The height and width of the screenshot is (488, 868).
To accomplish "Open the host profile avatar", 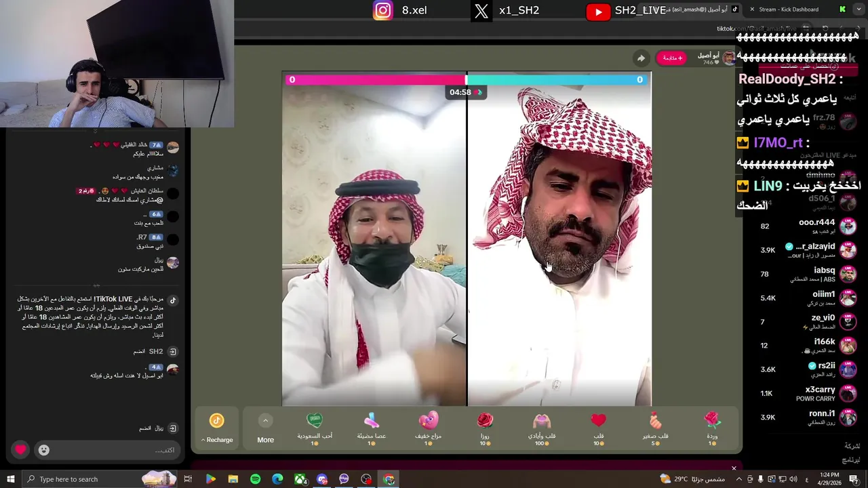I will [x=729, y=58].
